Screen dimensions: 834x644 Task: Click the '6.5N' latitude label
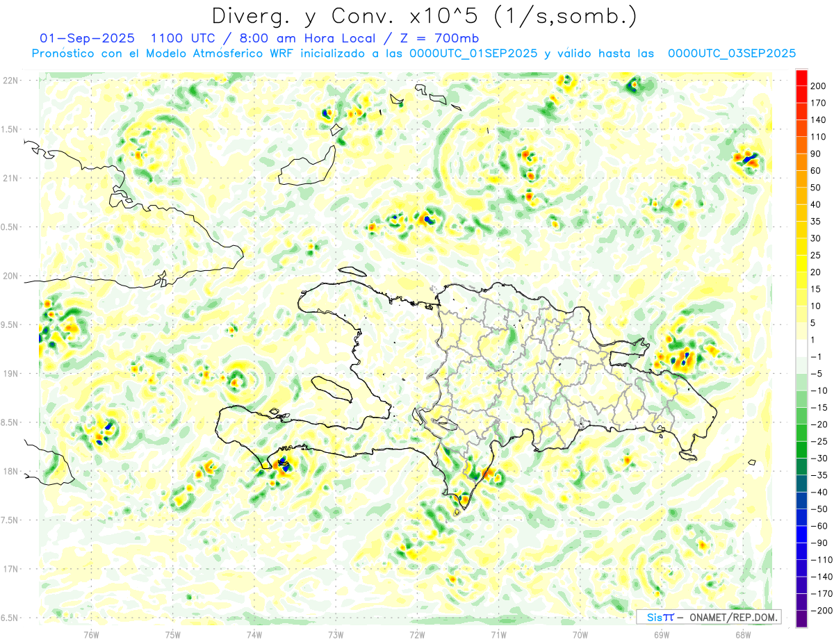point(10,618)
